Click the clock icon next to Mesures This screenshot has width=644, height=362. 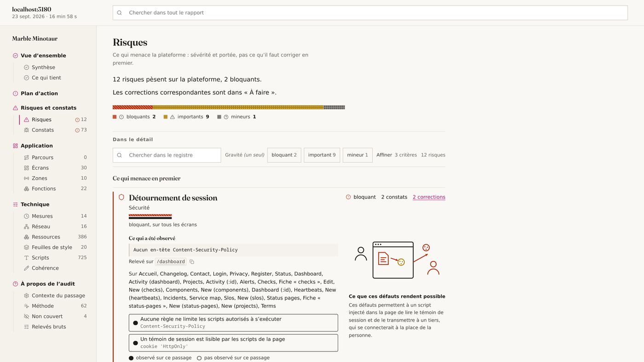pyautogui.click(x=26, y=216)
